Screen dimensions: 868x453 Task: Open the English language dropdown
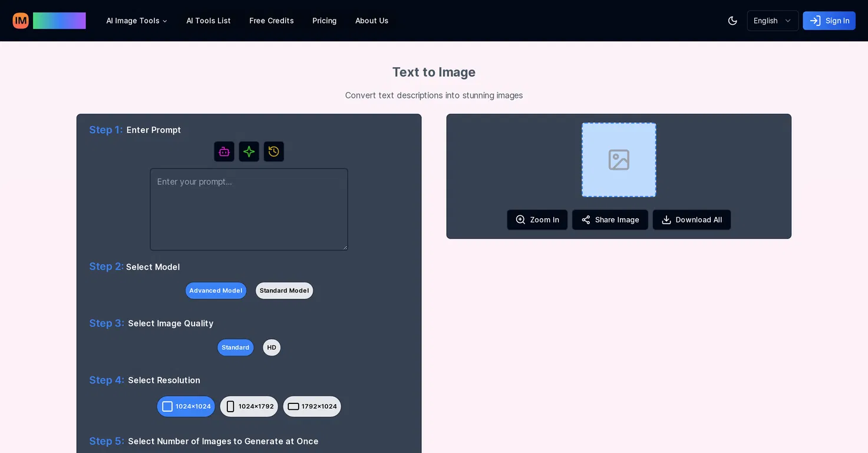[773, 21]
